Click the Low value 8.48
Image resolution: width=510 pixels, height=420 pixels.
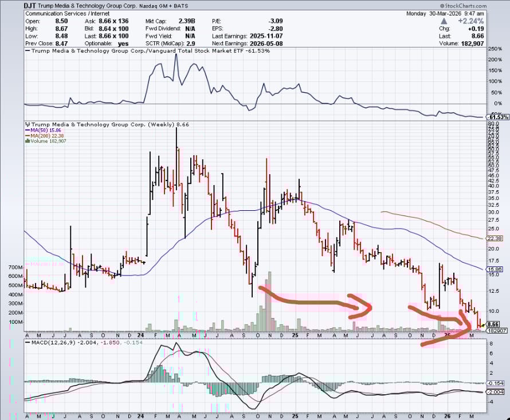[61, 36]
